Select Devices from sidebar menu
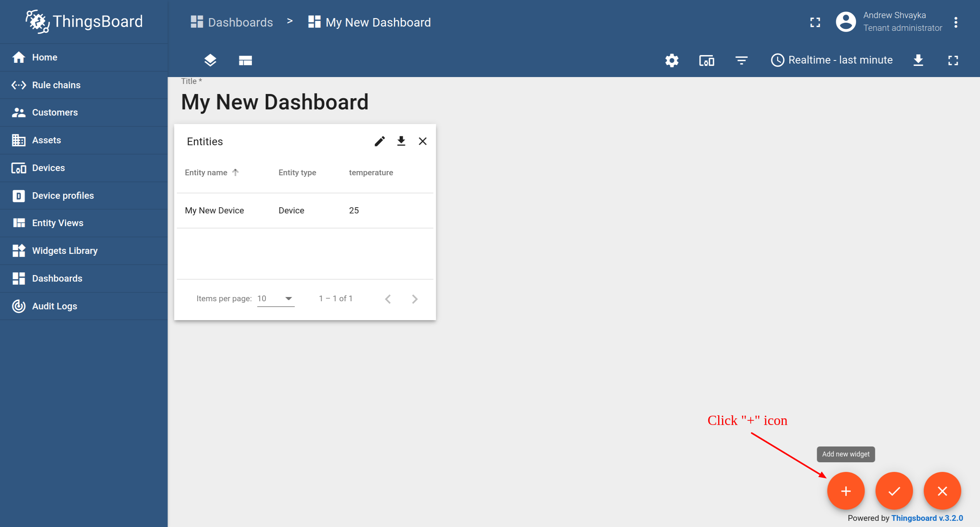980x527 pixels. [x=49, y=168]
